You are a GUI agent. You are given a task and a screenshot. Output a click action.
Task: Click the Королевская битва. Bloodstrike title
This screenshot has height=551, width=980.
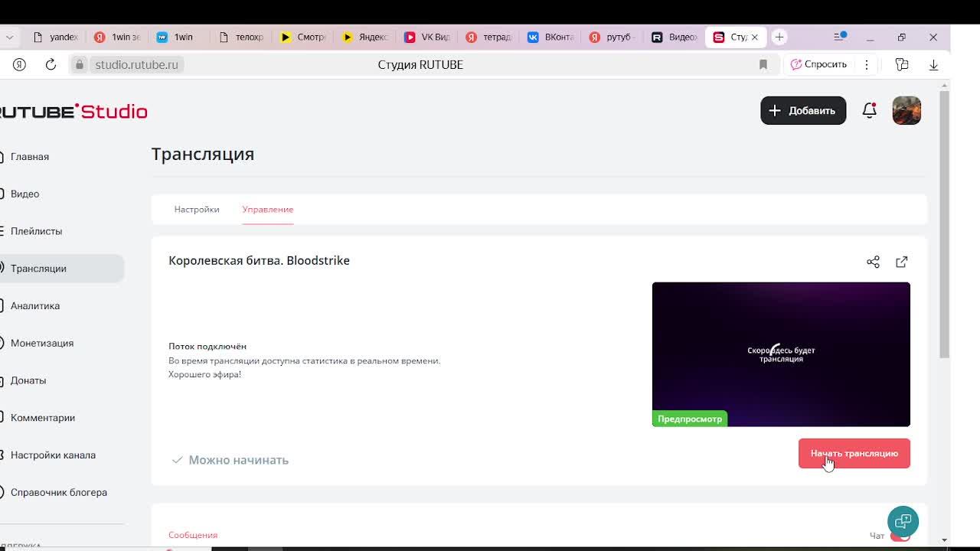click(x=259, y=260)
